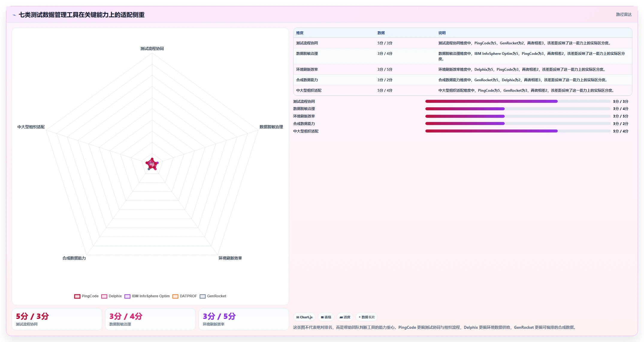The image size is (644, 342).
Task: Click the 5分 / 3分 value in 测试流程协同 table row
Action: tap(385, 43)
